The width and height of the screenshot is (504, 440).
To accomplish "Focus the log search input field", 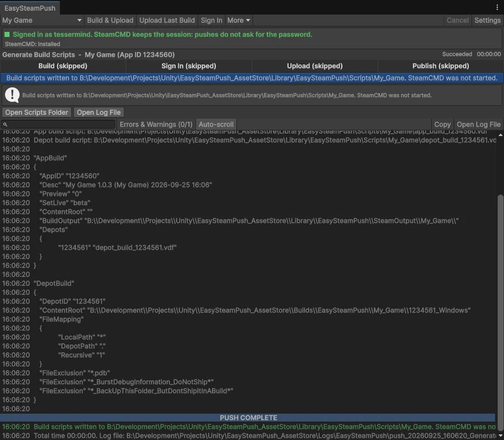I will point(58,124).
